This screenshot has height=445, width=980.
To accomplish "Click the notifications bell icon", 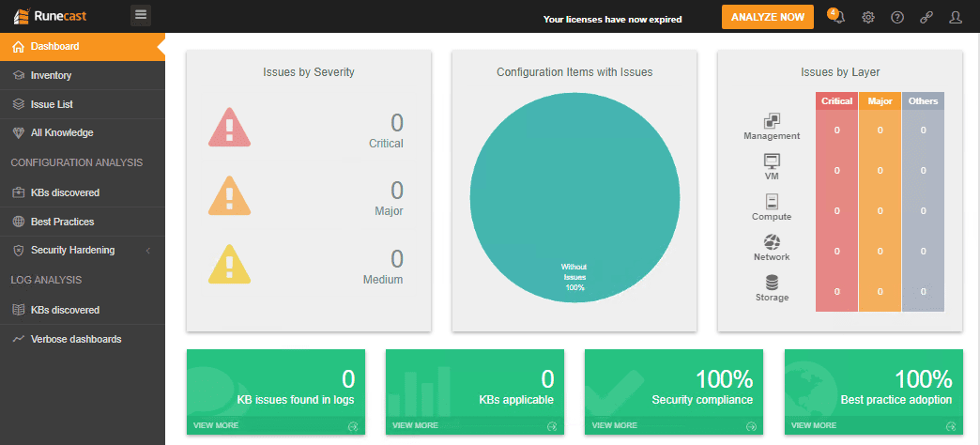I will click(x=837, y=17).
